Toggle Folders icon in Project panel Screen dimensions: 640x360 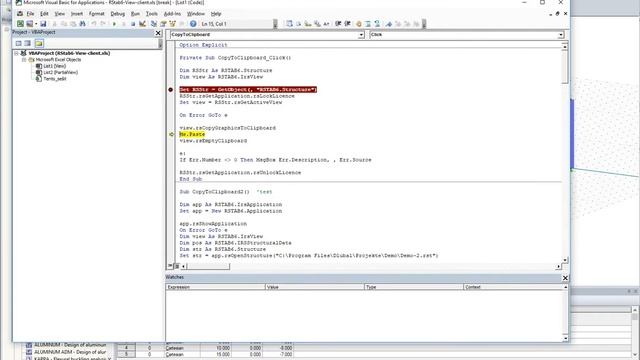39,43
